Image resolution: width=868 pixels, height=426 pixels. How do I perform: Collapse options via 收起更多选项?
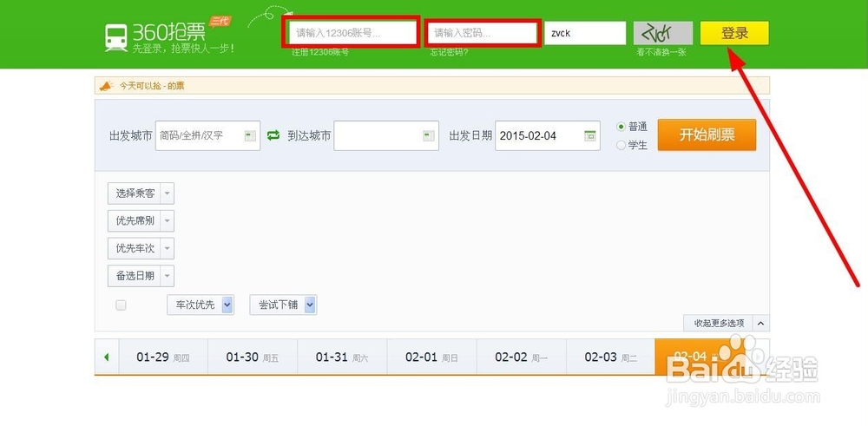719,323
